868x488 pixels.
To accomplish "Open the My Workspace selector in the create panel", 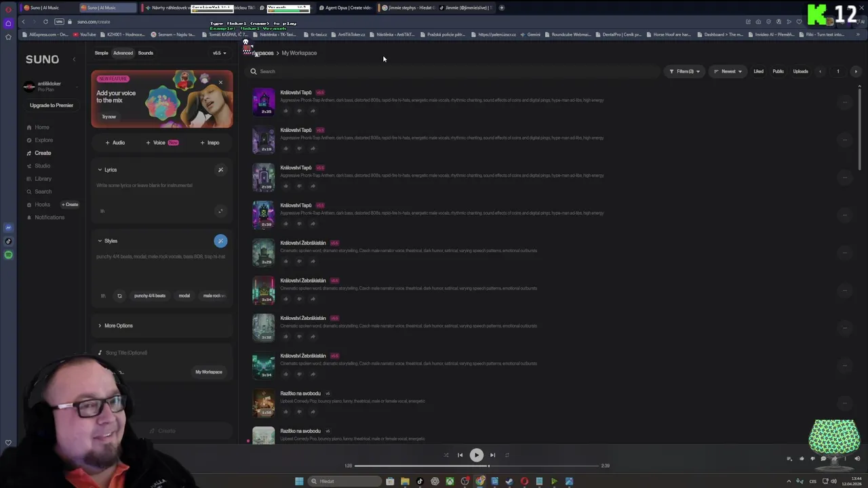I will 209,372.
